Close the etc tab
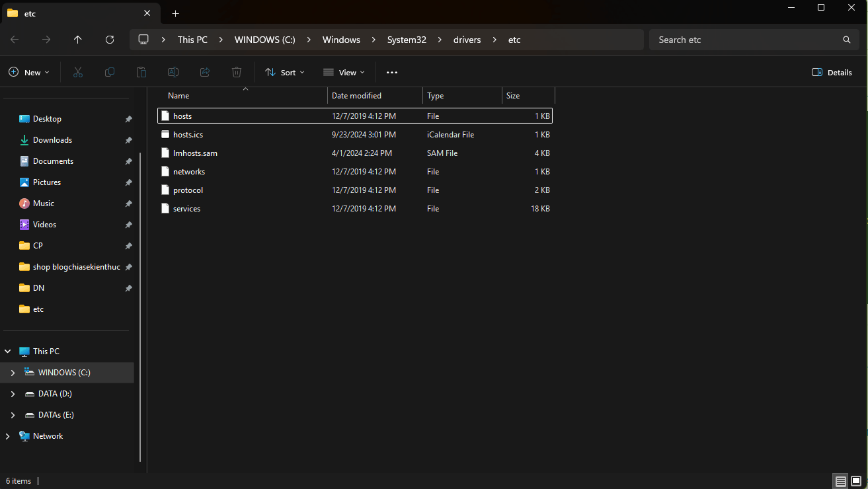 [x=147, y=13]
